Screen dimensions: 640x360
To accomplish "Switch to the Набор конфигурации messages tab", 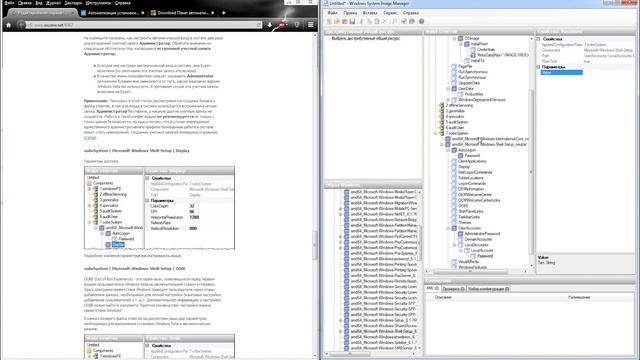I will coord(489,289).
